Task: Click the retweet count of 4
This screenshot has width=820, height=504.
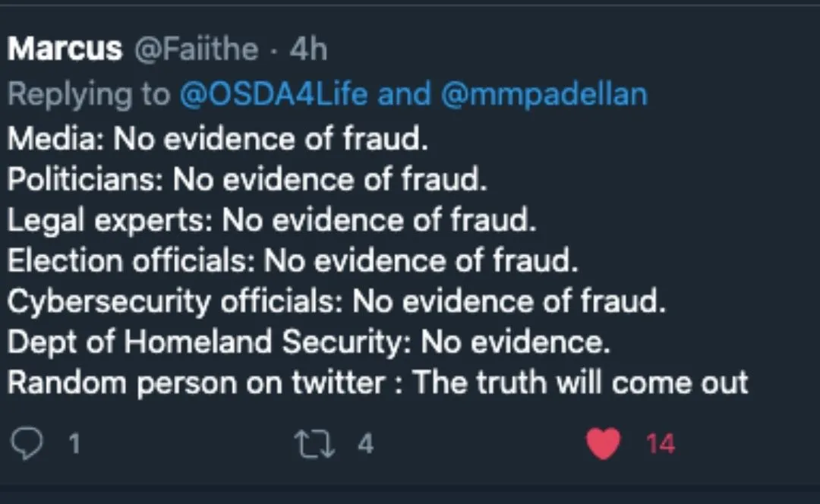Action: click(365, 444)
